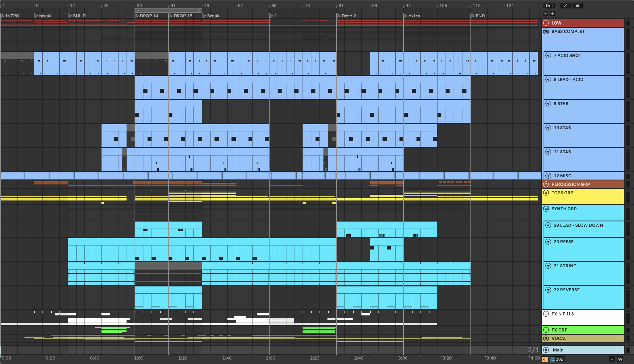The width and height of the screenshot is (634, 364).
Task: Click the Del locator button
Action: pos(549,6)
